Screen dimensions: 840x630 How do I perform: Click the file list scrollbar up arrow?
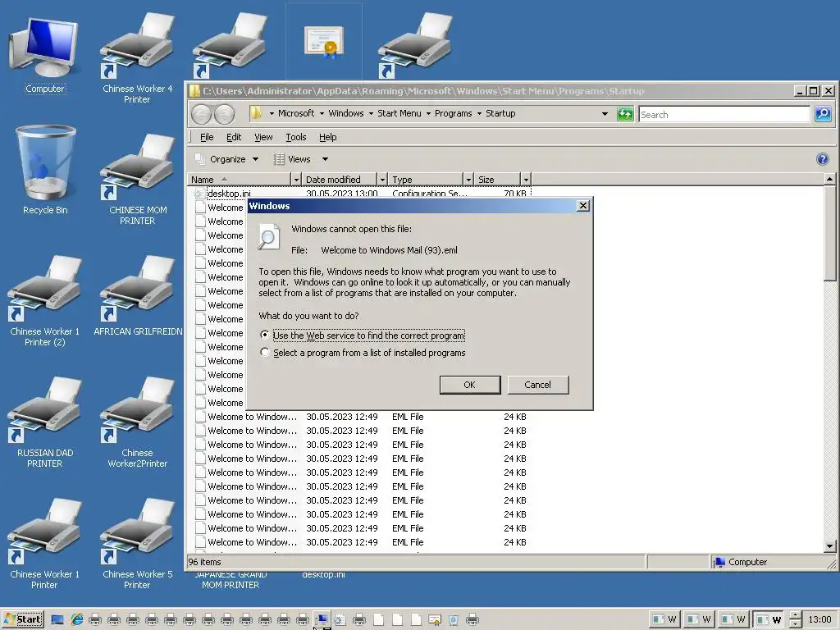click(x=829, y=179)
